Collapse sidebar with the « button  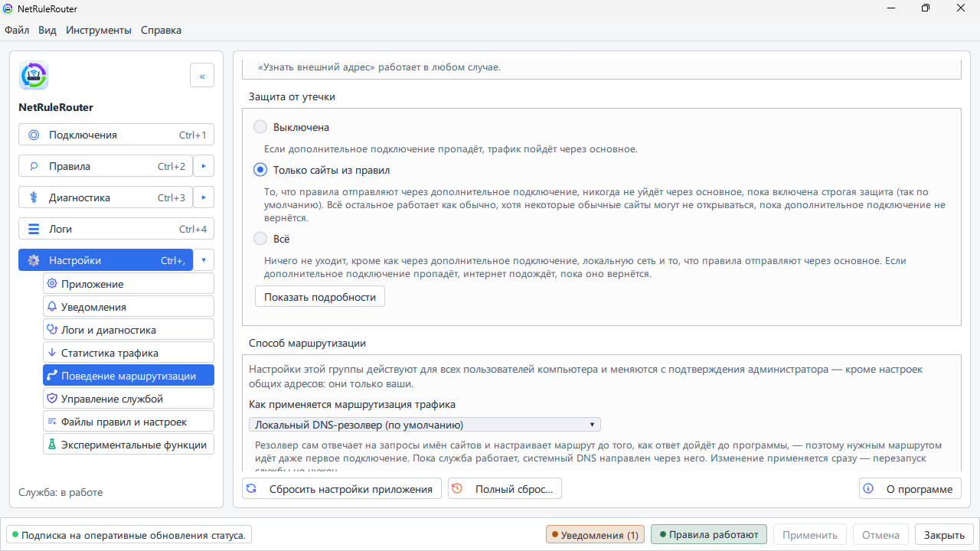pos(202,76)
